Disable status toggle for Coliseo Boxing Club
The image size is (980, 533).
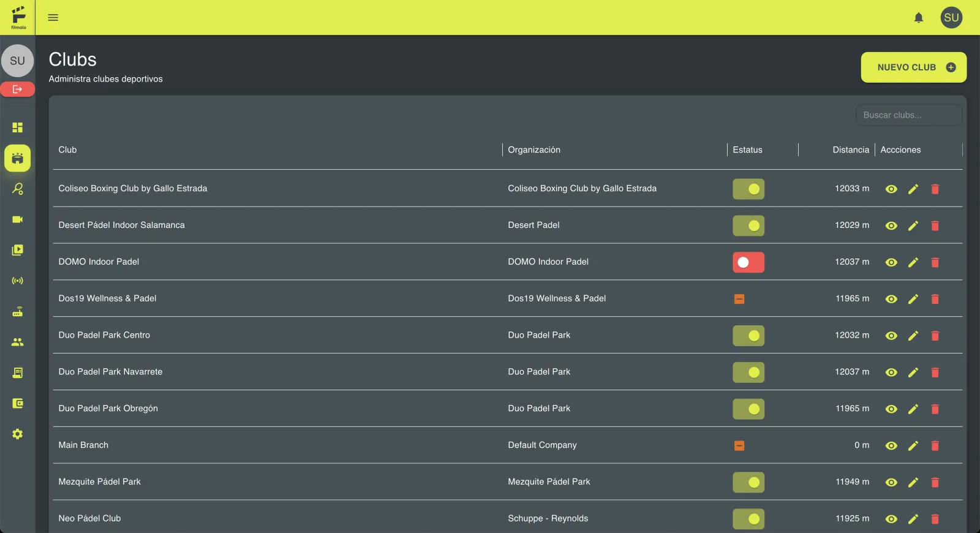tap(748, 189)
